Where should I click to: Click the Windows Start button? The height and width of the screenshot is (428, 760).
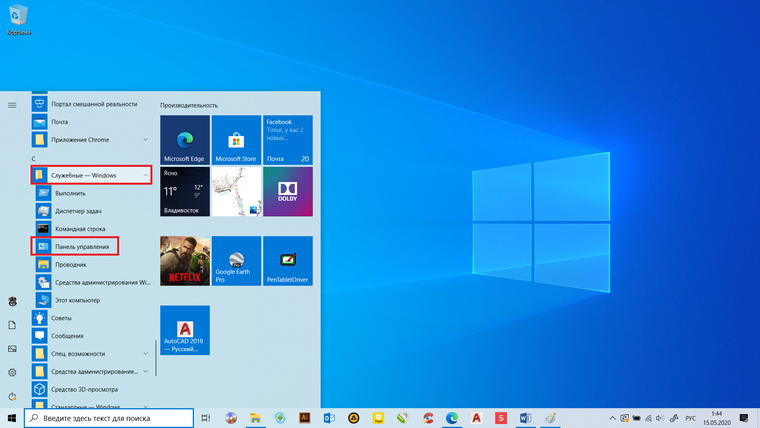pyautogui.click(x=12, y=418)
